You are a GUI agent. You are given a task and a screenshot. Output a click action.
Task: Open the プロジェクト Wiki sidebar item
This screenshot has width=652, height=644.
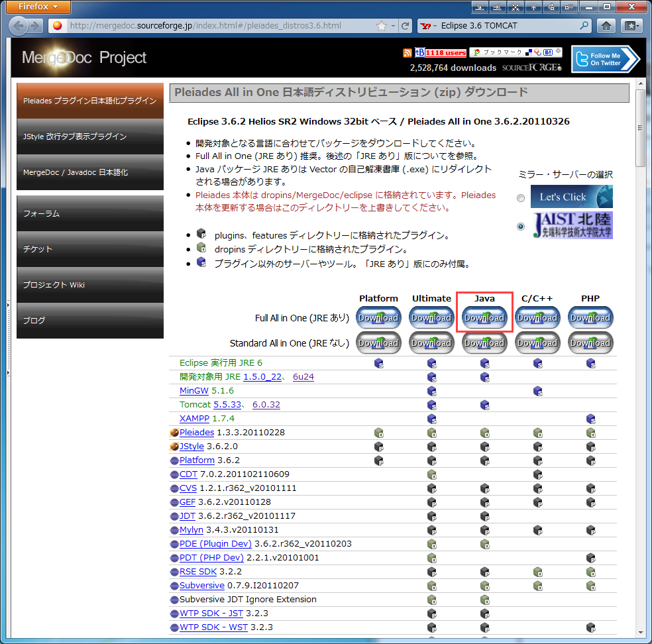click(90, 285)
